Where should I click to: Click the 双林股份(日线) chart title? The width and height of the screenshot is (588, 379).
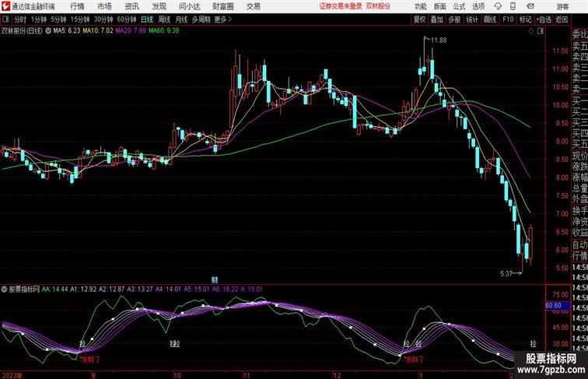point(22,31)
